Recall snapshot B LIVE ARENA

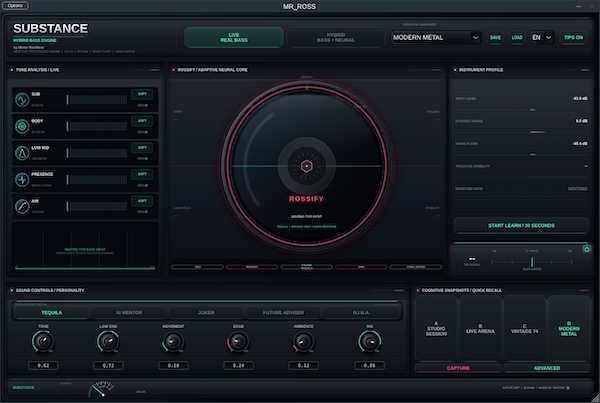coord(480,329)
